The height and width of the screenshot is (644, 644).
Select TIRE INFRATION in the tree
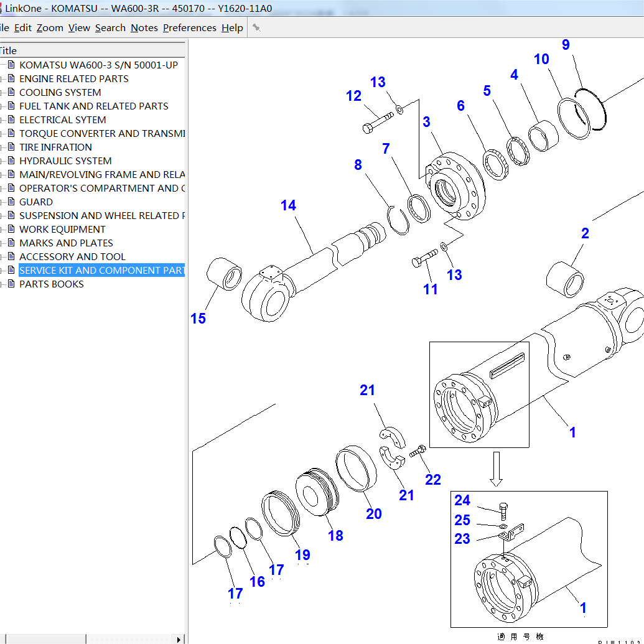pos(55,147)
